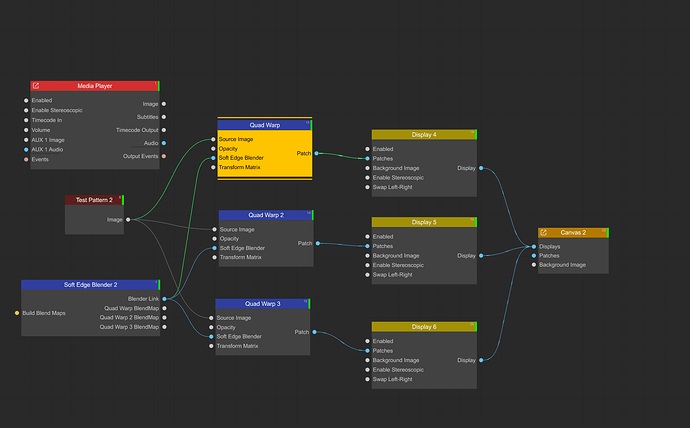The image size is (690, 428).
Task: Click the Test Pattern 2 Image output port
Action: pos(128,219)
